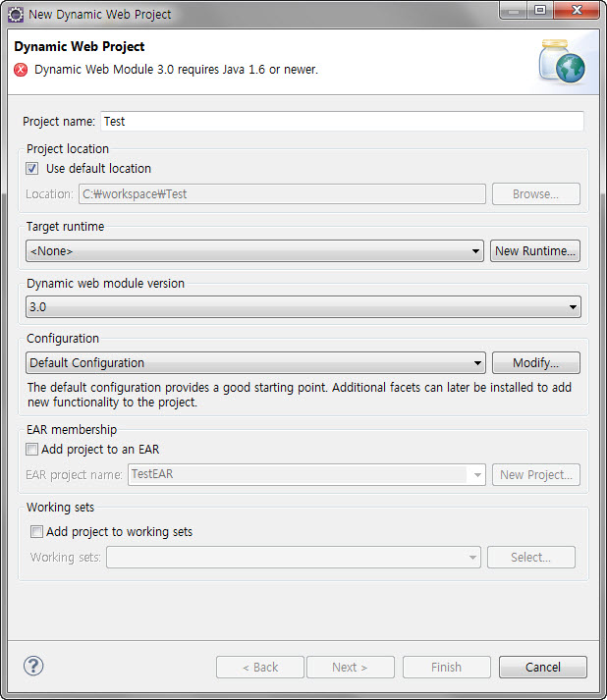Close the dialog with the X button

577,10
